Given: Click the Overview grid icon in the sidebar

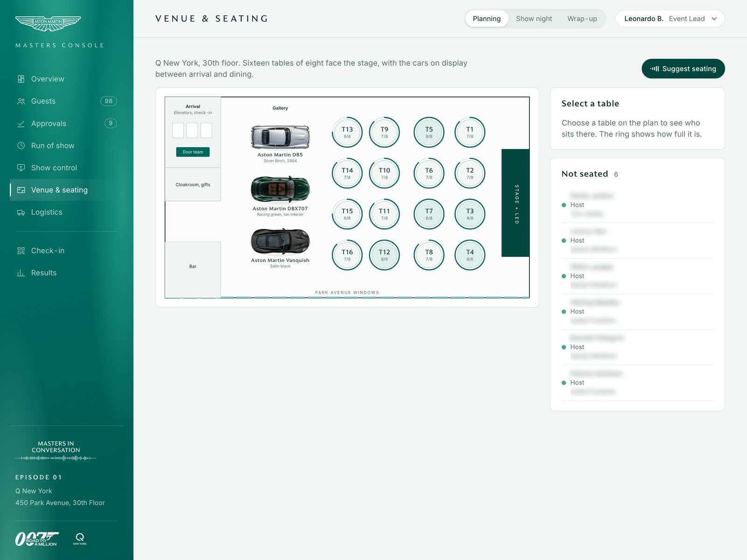Looking at the screenshot, I should (x=21, y=79).
